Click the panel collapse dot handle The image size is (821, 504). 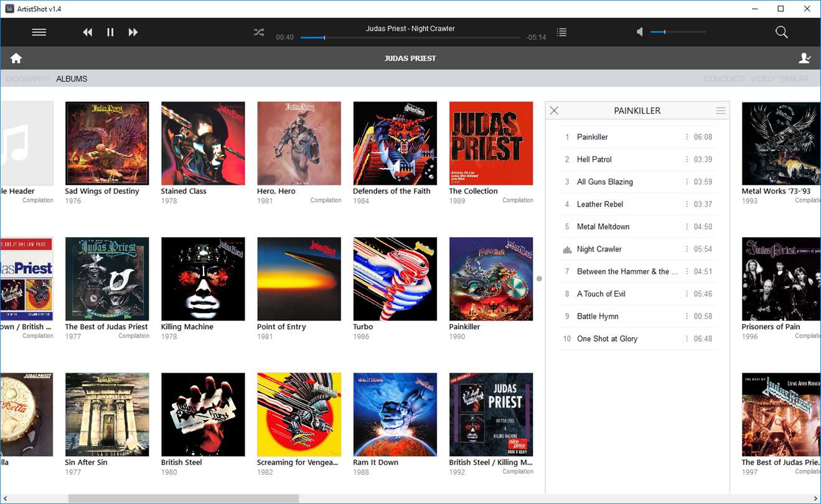(x=539, y=279)
